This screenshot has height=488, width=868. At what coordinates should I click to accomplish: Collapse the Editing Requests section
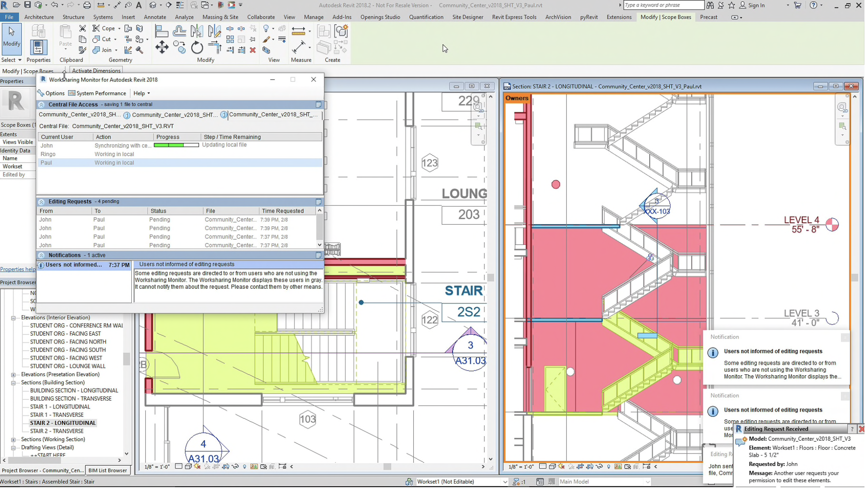coord(41,202)
